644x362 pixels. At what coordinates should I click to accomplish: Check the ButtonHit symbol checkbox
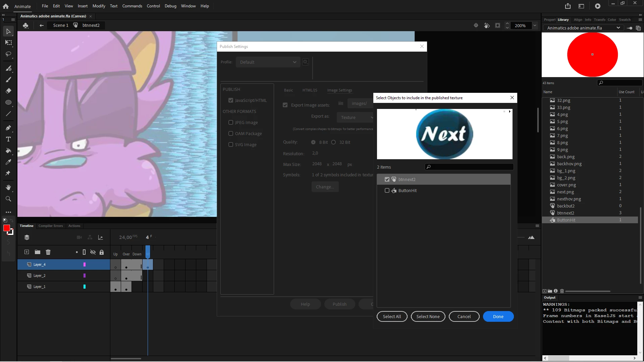pyautogui.click(x=387, y=190)
